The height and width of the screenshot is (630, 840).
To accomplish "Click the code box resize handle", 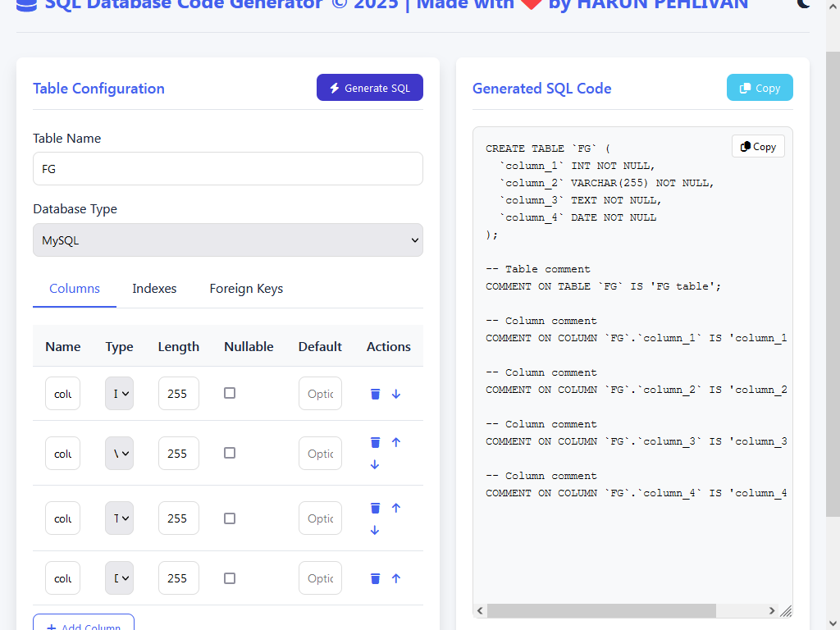I will (x=785, y=610).
